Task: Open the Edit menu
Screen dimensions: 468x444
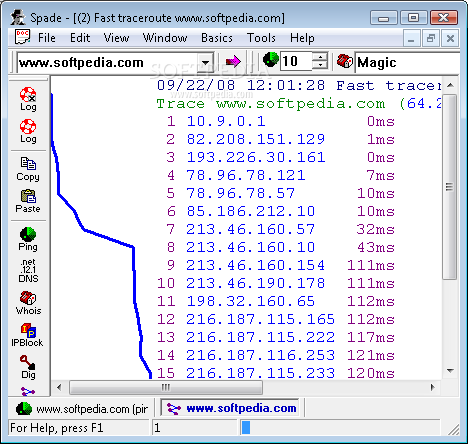Action: pos(80,38)
